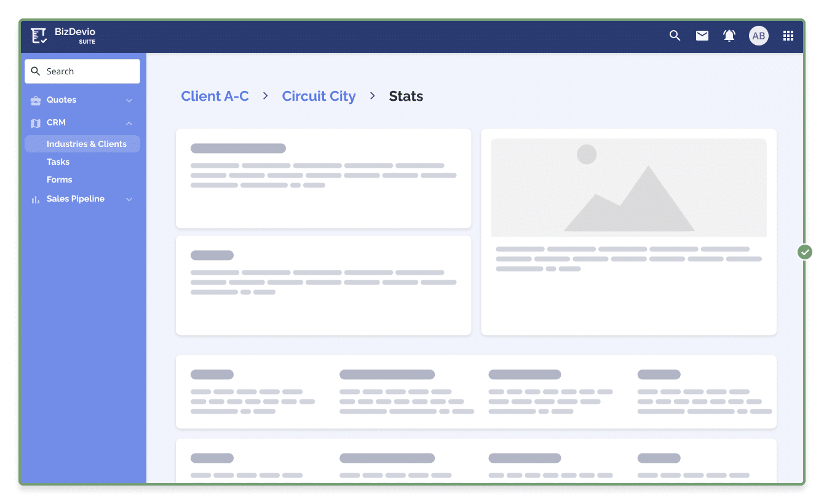
Task: Click the circle shape in the image placeholder
Action: click(587, 155)
